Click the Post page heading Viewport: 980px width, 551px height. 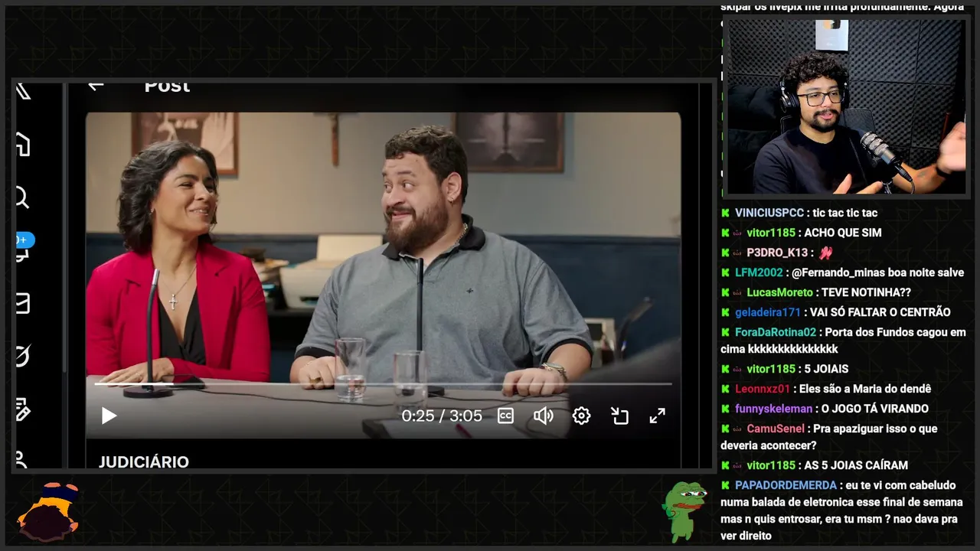click(167, 86)
